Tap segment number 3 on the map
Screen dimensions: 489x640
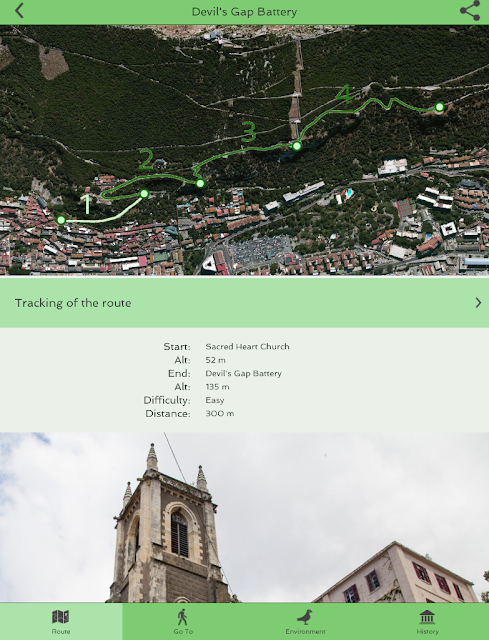point(249,131)
